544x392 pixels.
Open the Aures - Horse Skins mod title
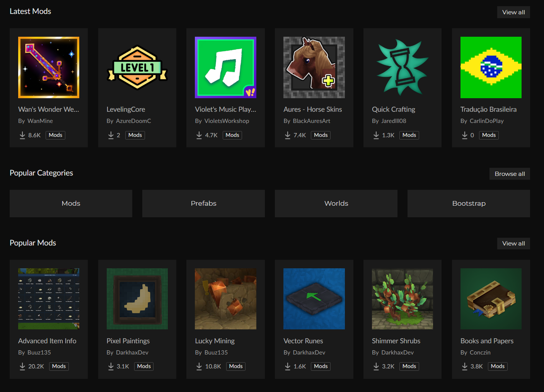click(313, 109)
